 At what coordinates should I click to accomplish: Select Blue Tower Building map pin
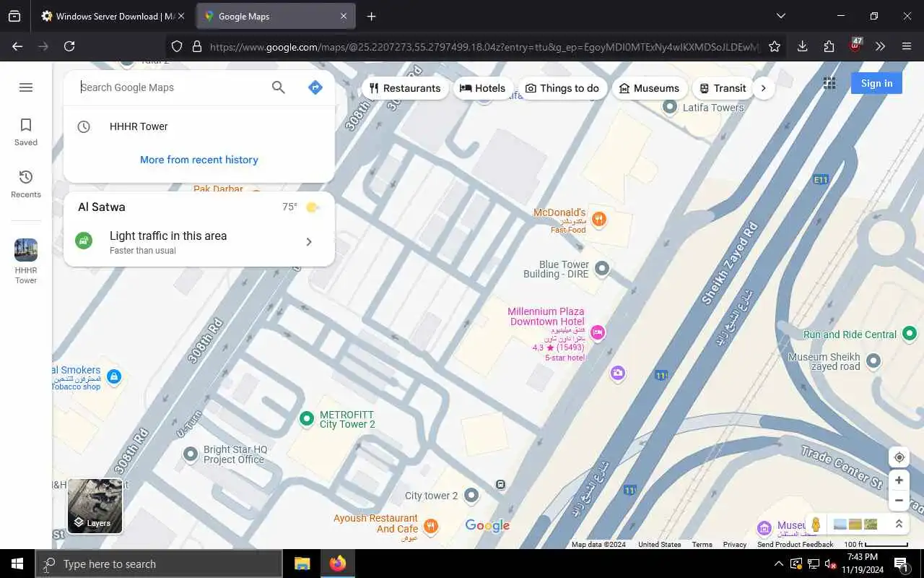click(x=601, y=269)
